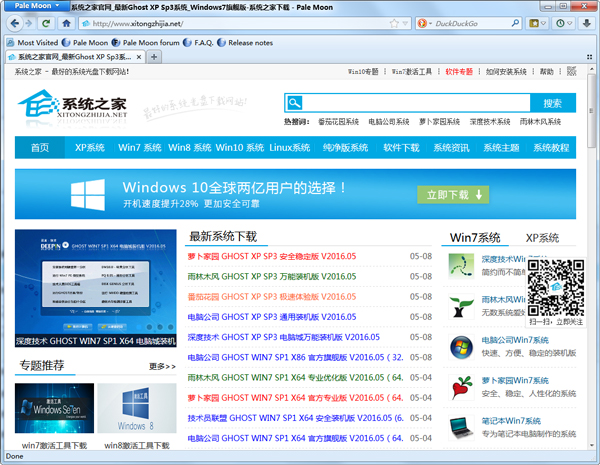Image resolution: width=600 pixels, height=465 pixels.
Task: Click the DuckDuckGo search engine icon
Action: [422, 24]
